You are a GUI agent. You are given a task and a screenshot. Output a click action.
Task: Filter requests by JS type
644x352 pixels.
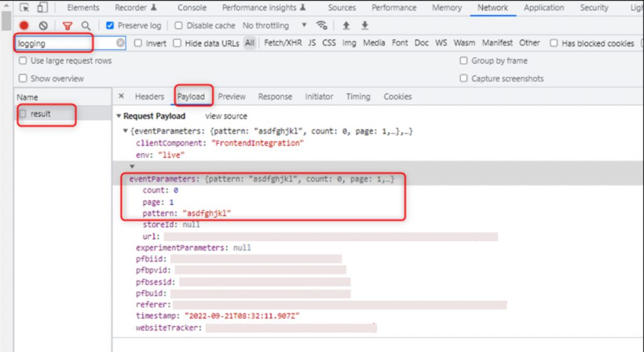(x=312, y=43)
